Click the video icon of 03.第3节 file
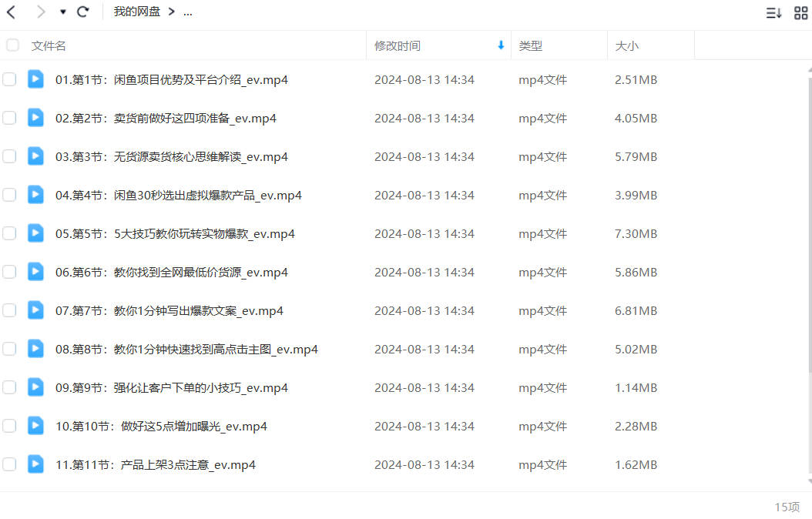 (x=35, y=156)
